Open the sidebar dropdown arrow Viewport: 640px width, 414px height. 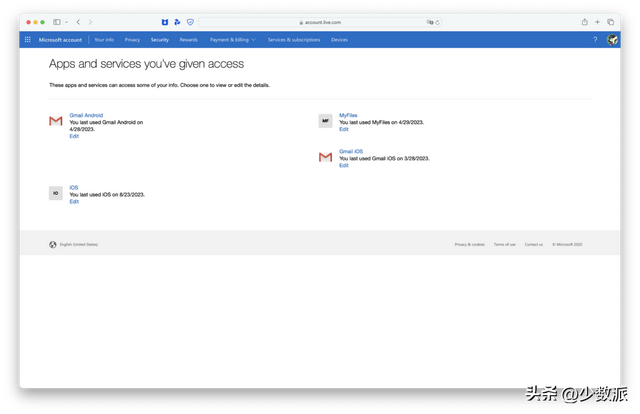(66, 22)
